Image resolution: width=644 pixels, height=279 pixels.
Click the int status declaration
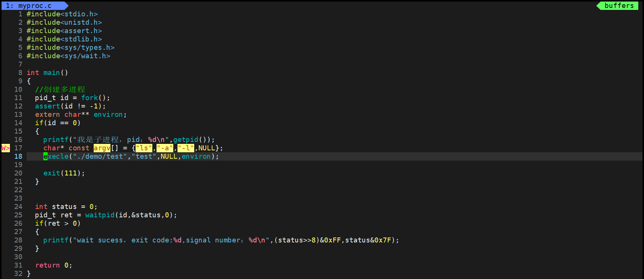[66, 207]
